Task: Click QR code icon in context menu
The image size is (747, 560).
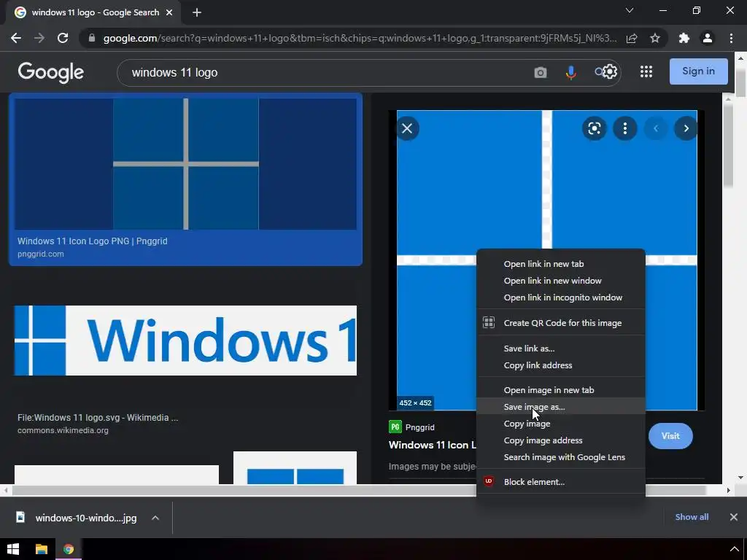Action: tap(488, 322)
